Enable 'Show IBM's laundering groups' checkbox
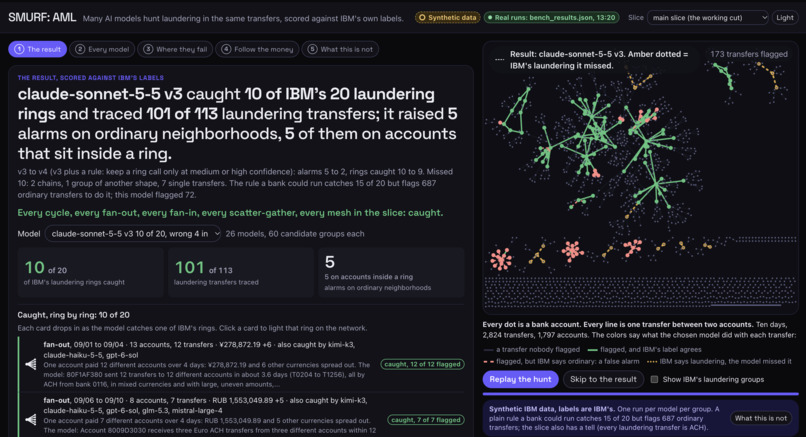806x437 pixels. (654, 379)
